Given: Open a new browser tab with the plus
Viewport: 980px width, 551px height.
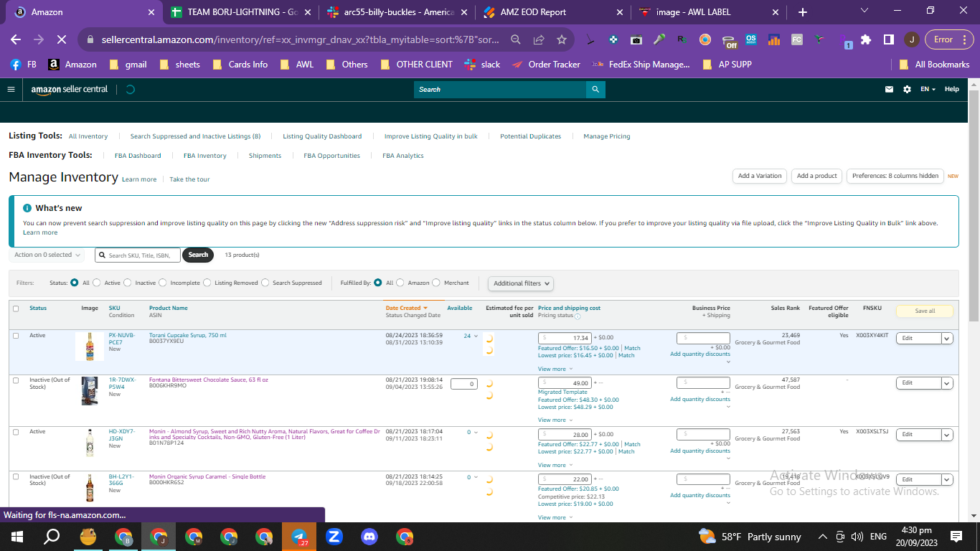Looking at the screenshot, I should tap(803, 12).
